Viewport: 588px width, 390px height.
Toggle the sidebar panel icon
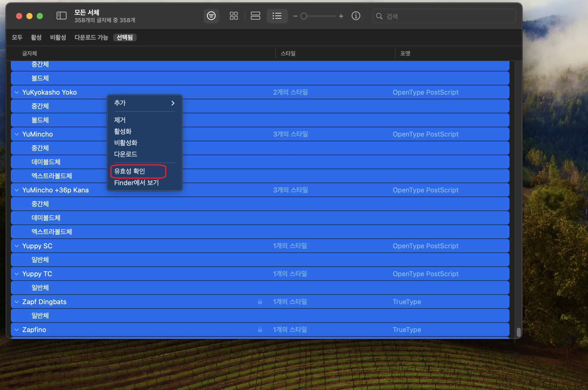[61, 16]
